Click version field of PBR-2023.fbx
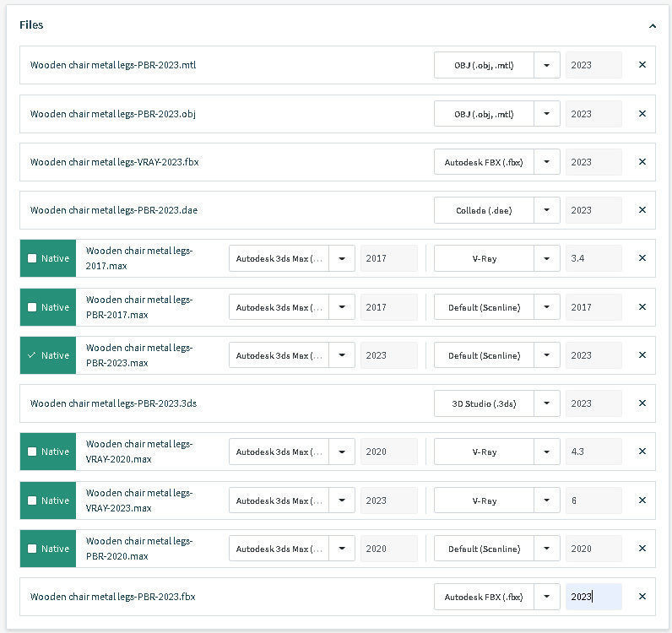Screen dimensions: 672x633 [593, 597]
